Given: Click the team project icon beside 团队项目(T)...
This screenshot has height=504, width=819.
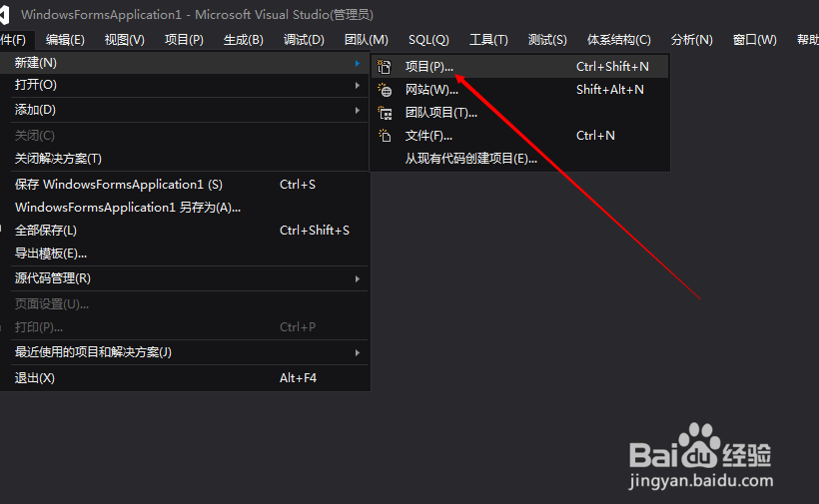Looking at the screenshot, I should (385, 113).
